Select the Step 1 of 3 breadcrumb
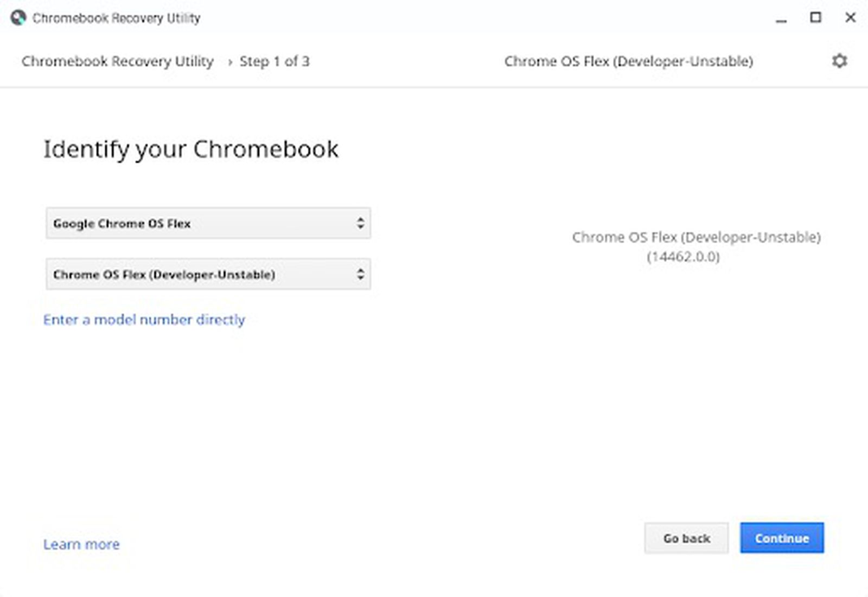Screen dimensions: 868x597 point(275,61)
